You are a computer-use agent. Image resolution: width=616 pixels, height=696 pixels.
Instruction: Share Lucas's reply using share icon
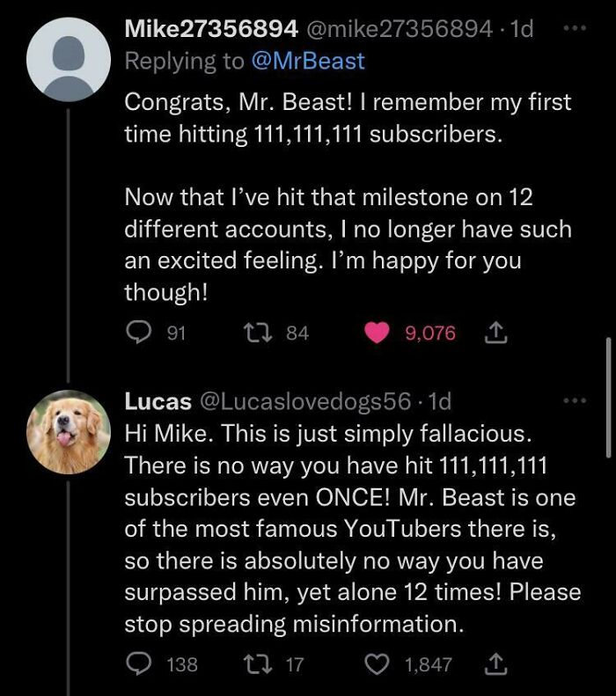(493, 664)
